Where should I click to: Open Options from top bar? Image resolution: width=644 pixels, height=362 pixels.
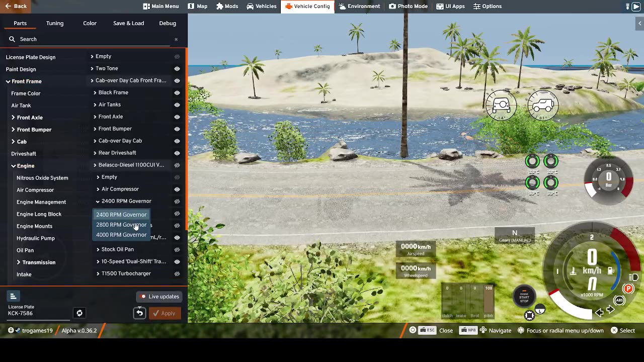(487, 7)
